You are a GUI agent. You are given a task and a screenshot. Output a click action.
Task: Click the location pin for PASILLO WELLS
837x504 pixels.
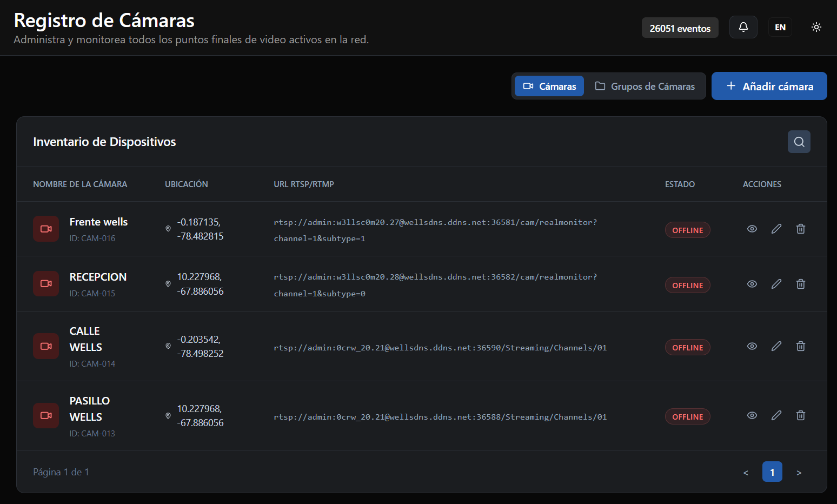168,415
